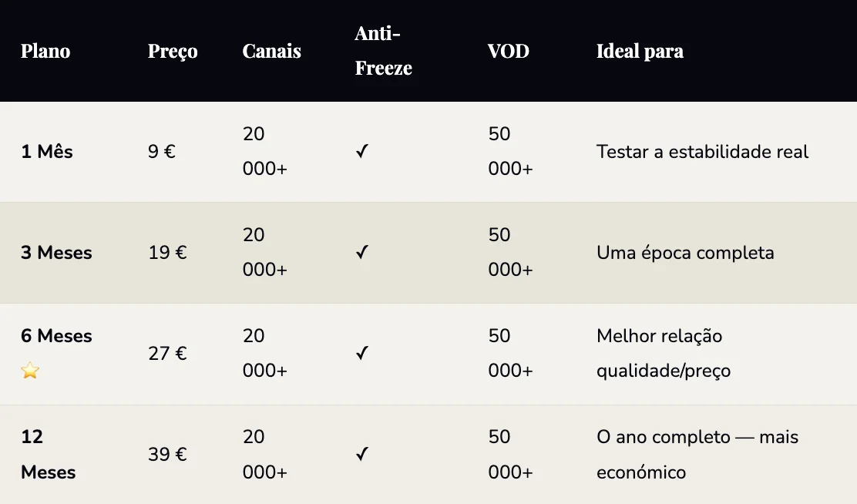Select the 1 Mês plan name
Viewport: 857px width, 504px height.
[47, 152]
